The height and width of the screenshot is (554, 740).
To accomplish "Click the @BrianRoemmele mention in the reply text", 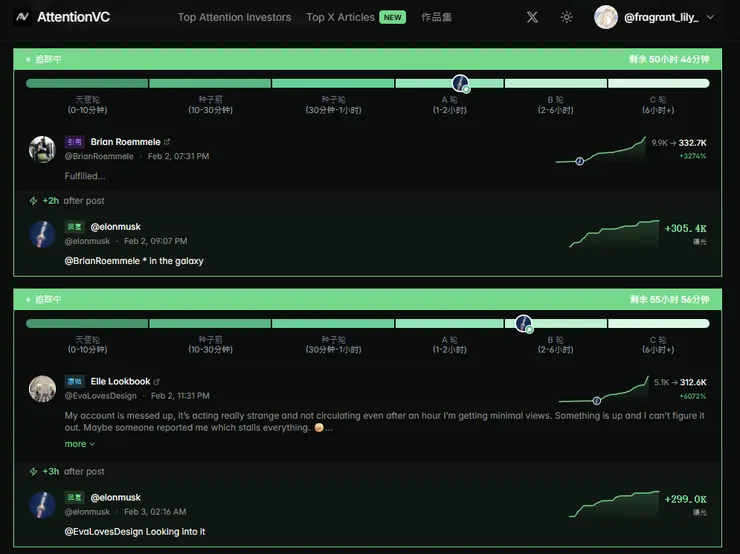I will (102, 261).
